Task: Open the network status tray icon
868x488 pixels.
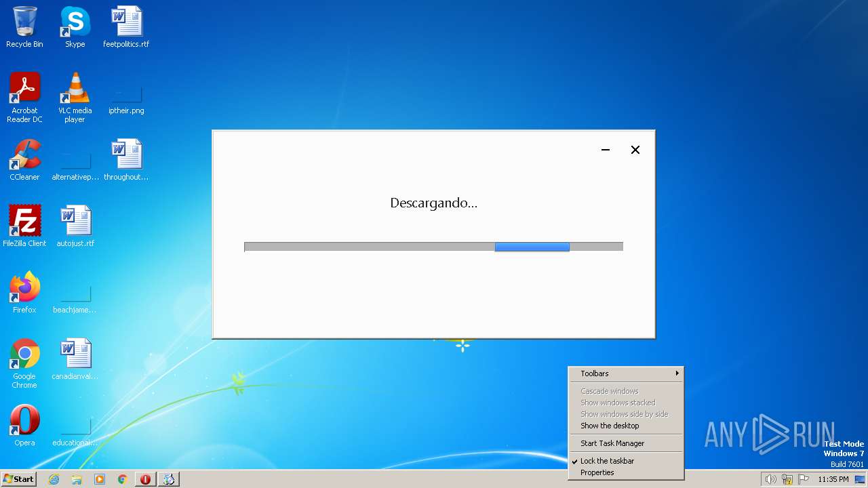Action: click(787, 479)
